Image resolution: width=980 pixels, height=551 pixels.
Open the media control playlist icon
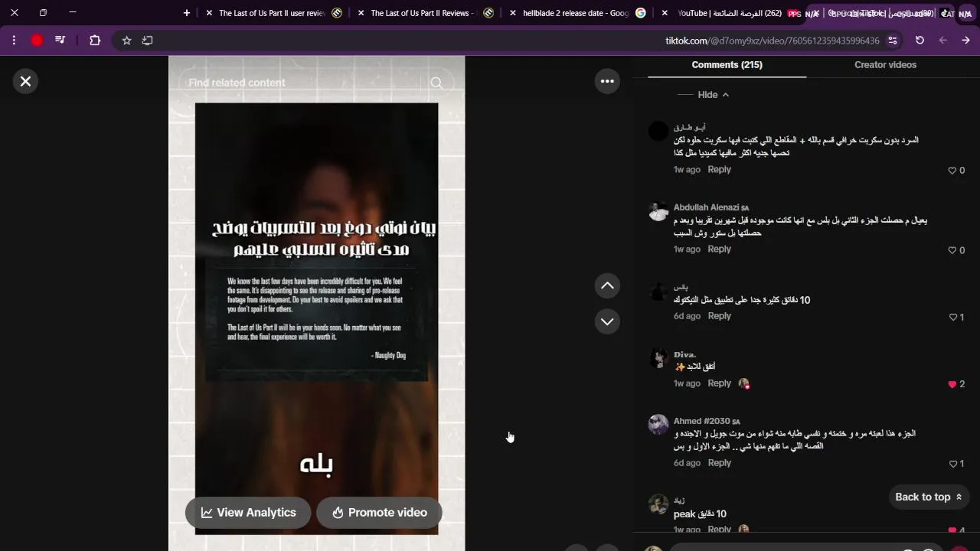coord(60,41)
